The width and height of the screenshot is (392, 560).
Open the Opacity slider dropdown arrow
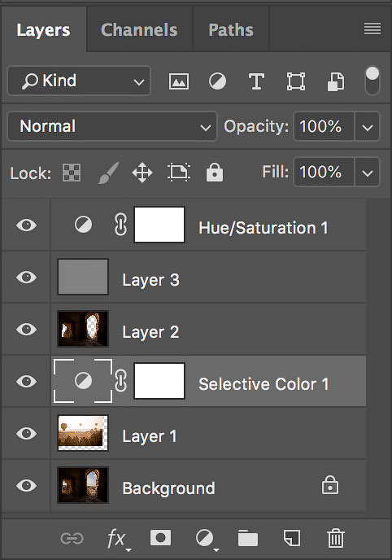(x=368, y=127)
